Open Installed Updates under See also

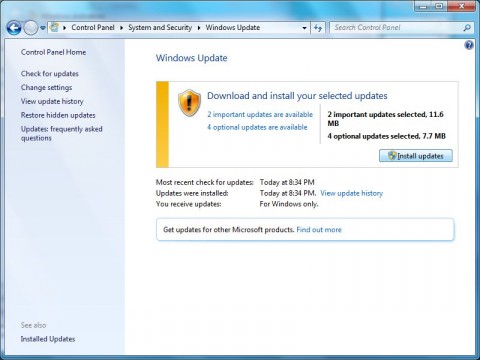48,339
